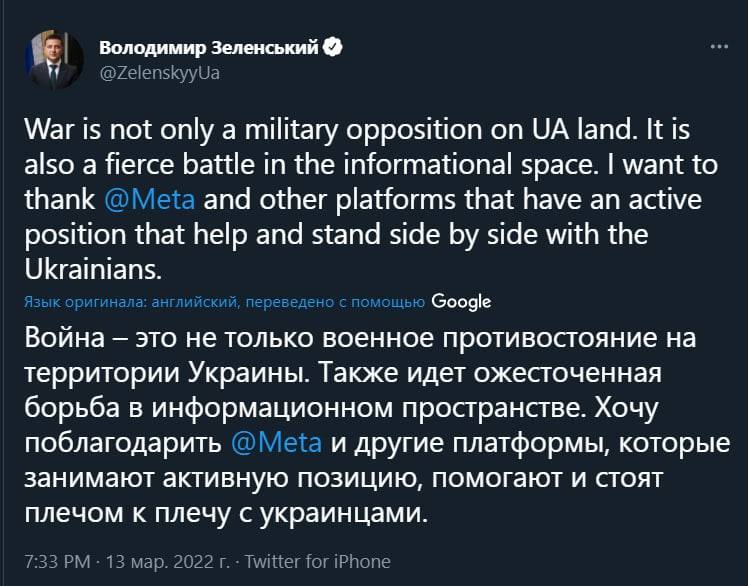This screenshot has width=748, height=586.
Task: Open the three-dot more options menu
Action: [719, 47]
